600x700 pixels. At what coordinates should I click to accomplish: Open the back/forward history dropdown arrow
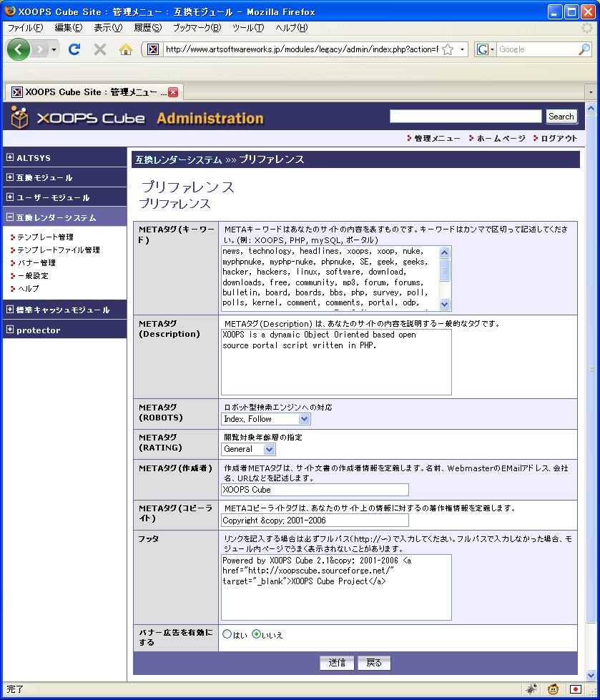point(54,49)
